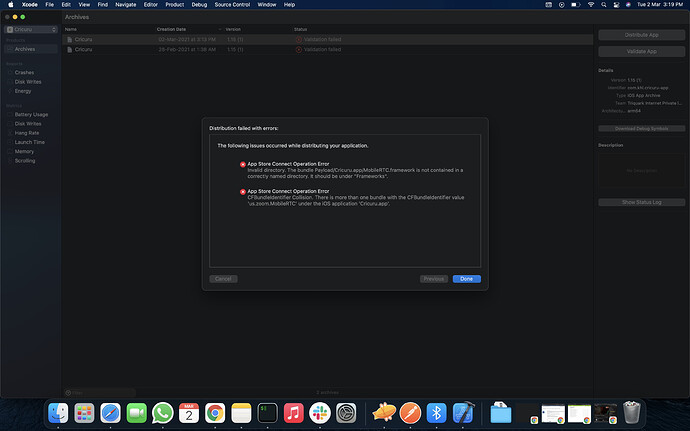The height and width of the screenshot is (431, 690).
Task: Open Finder from the Dock
Action: [58, 413]
